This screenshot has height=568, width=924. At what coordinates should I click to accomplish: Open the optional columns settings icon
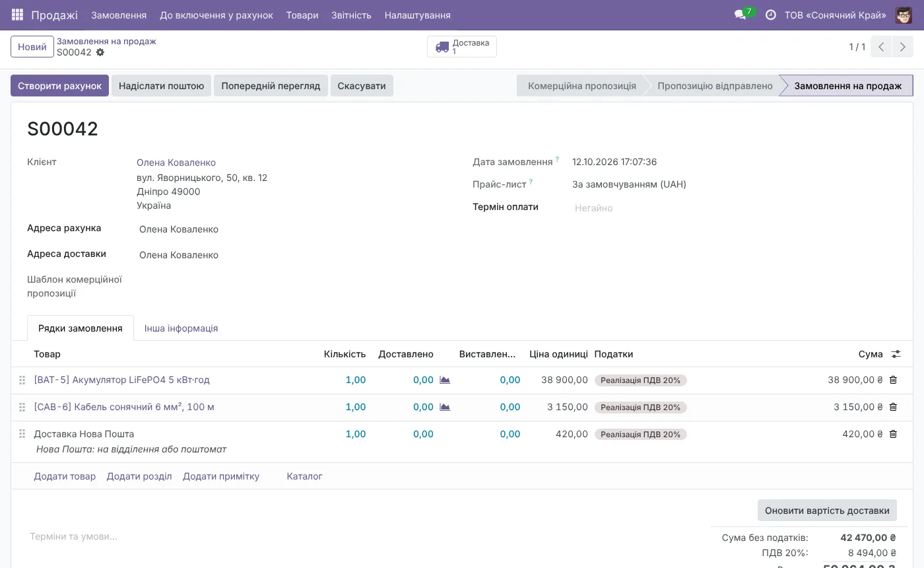tap(896, 354)
